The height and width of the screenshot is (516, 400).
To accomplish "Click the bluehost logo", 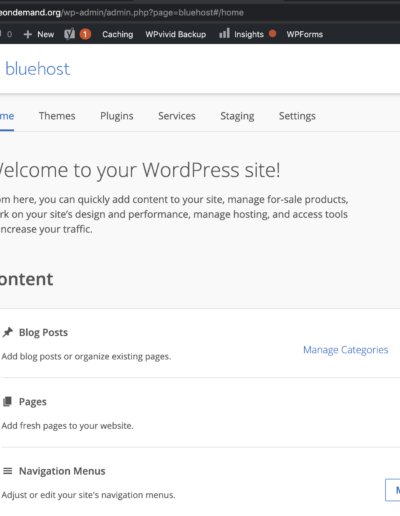I will click(x=38, y=69).
